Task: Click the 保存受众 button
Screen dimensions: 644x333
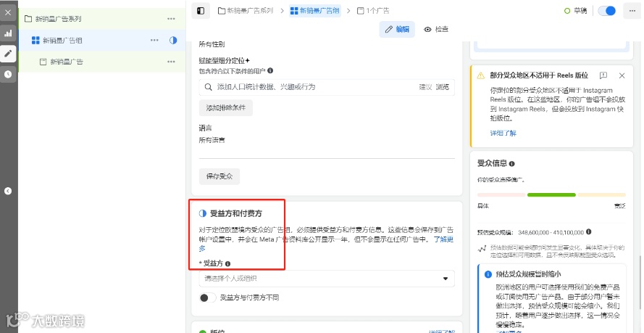Action: [x=219, y=176]
